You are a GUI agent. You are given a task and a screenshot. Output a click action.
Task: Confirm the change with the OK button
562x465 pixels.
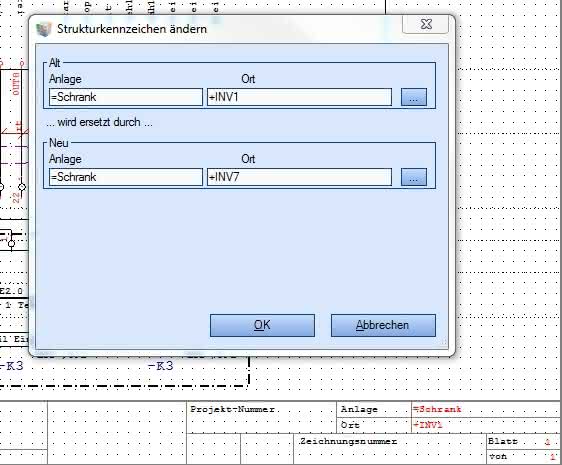[x=262, y=326]
